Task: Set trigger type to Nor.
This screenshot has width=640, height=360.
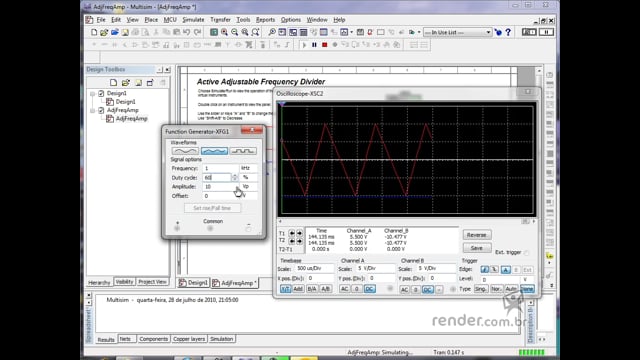Action: (x=496, y=289)
